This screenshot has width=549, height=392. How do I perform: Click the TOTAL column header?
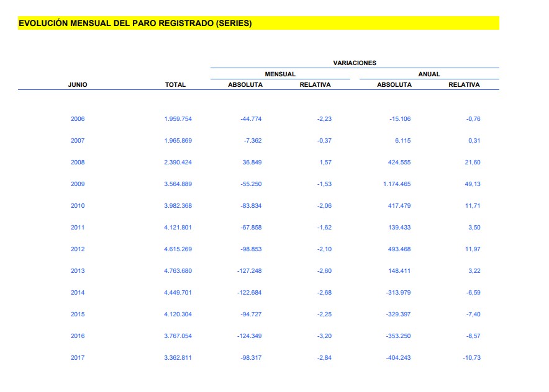pos(175,85)
